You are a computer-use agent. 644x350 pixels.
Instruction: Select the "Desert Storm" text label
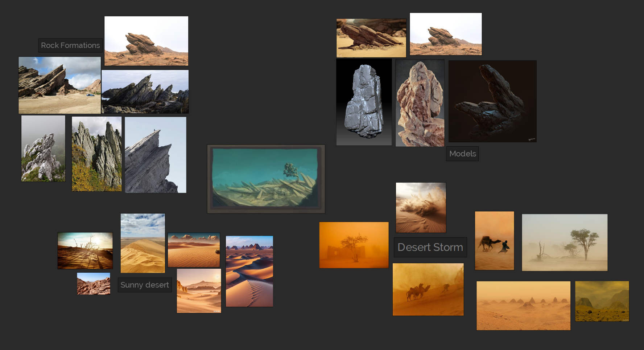point(430,247)
